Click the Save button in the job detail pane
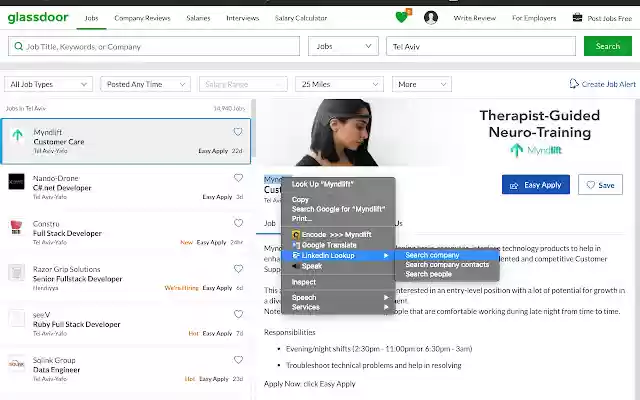Screen dimensions: 640x400 600,185
